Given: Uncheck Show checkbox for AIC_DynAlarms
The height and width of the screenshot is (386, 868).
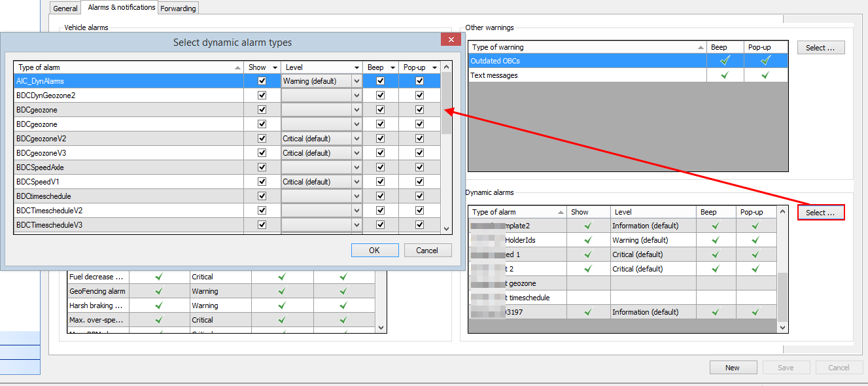Looking at the screenshot, I should click(262, 81).
